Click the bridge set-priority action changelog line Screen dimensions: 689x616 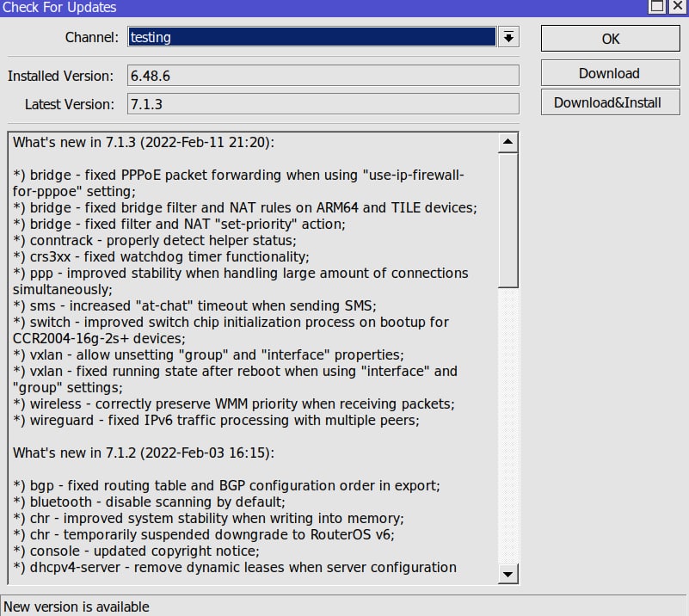pos(179,224)
